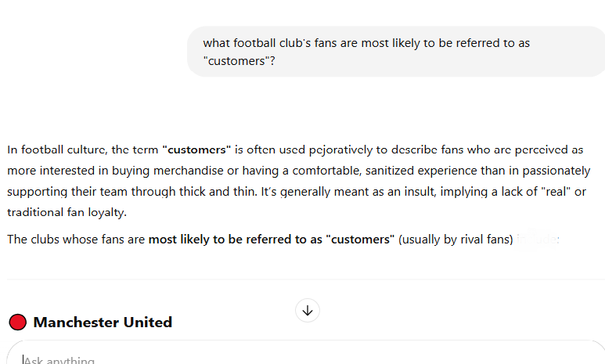Click the "(usually by rival fans)" text
Image resolution: width=605 pixels, height=364 pixels.
456,240
